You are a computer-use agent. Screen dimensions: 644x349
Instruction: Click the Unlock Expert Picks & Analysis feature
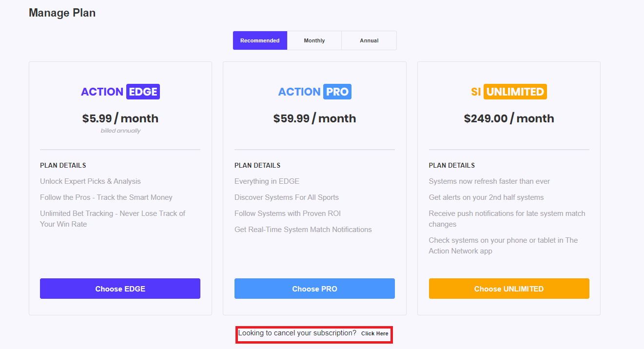90,181
